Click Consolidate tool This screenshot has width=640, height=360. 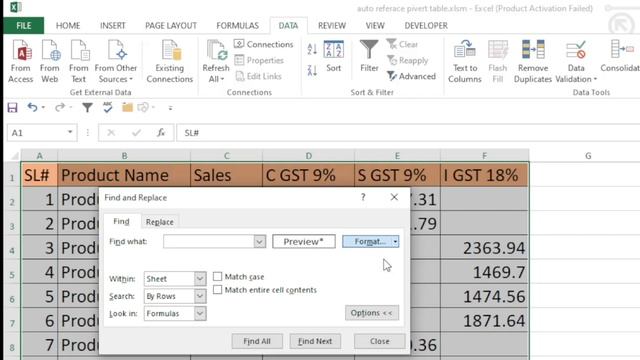tap(620, 57)
